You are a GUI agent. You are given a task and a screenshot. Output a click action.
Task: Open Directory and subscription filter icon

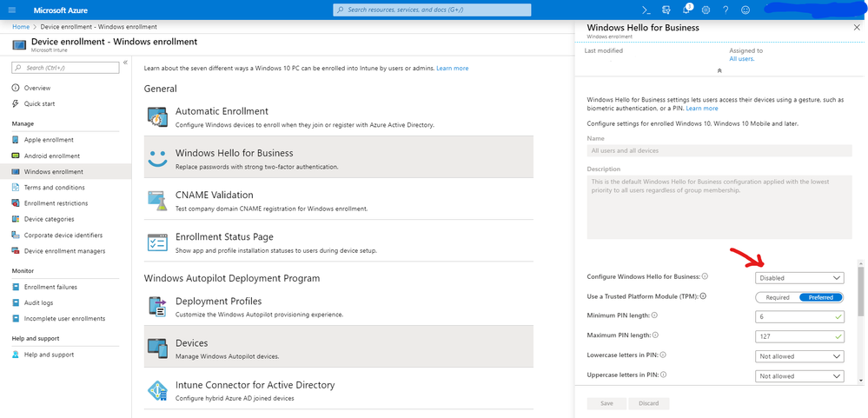point(666,10)
